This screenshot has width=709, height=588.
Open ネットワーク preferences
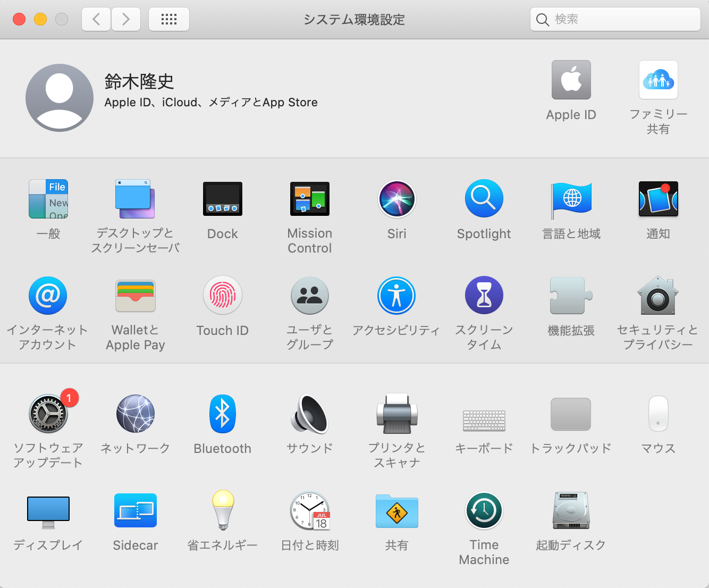[x=135, y=414]
